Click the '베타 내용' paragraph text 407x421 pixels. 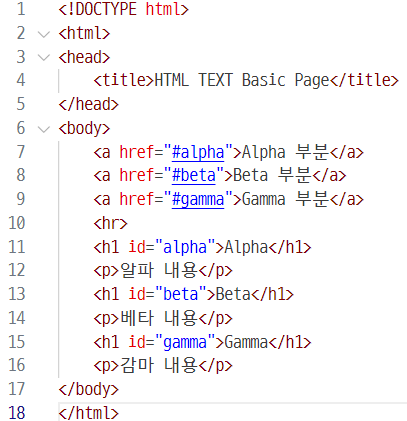click(159, 318)
